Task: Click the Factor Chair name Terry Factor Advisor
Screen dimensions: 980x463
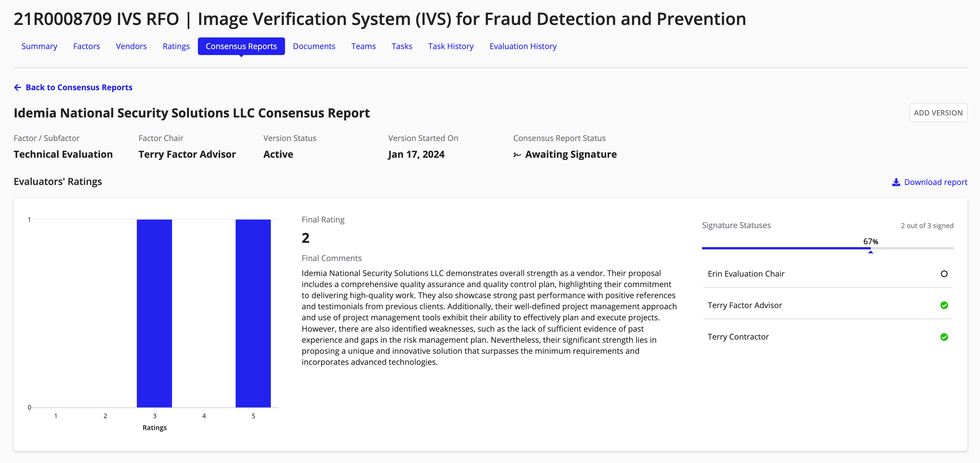Action: coord(187,155)
